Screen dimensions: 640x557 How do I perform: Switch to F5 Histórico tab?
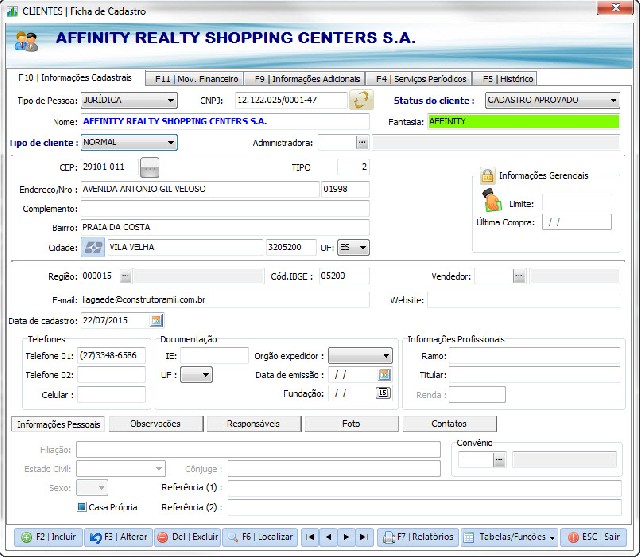[504, 79]
